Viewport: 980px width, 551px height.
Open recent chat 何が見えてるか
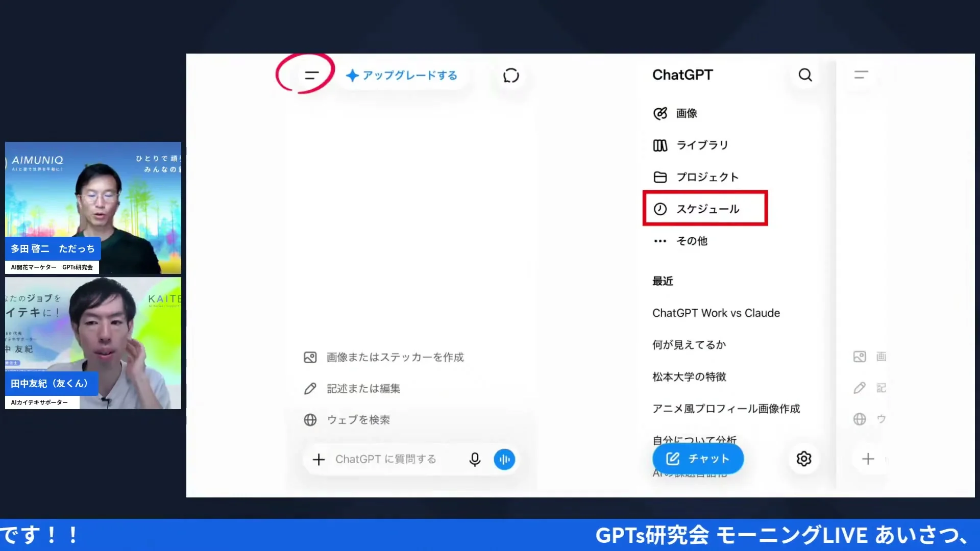click(689, 345)
